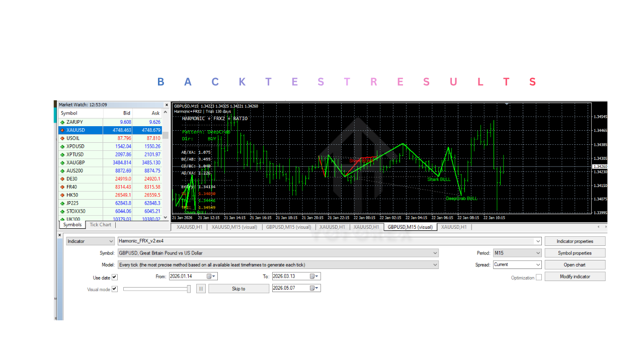
Task: Click the Symbol column header
Action: click(x=80, y=113)
